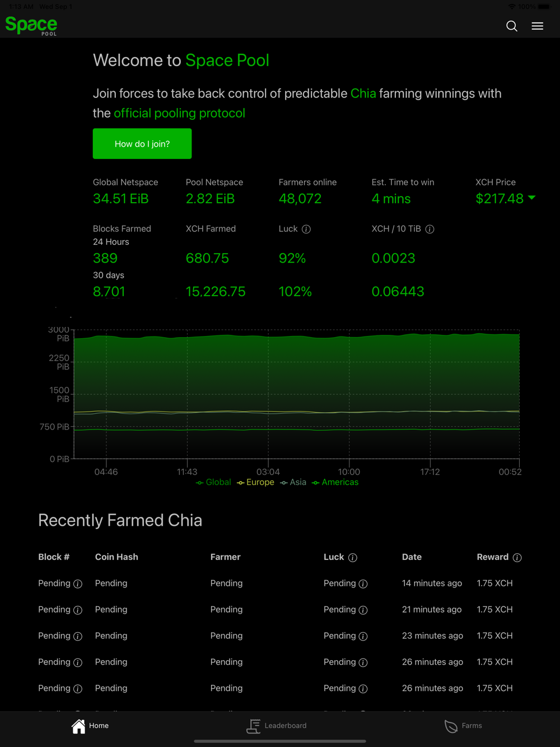Click the 680.75 XCH Farmed value

(207, 258)
